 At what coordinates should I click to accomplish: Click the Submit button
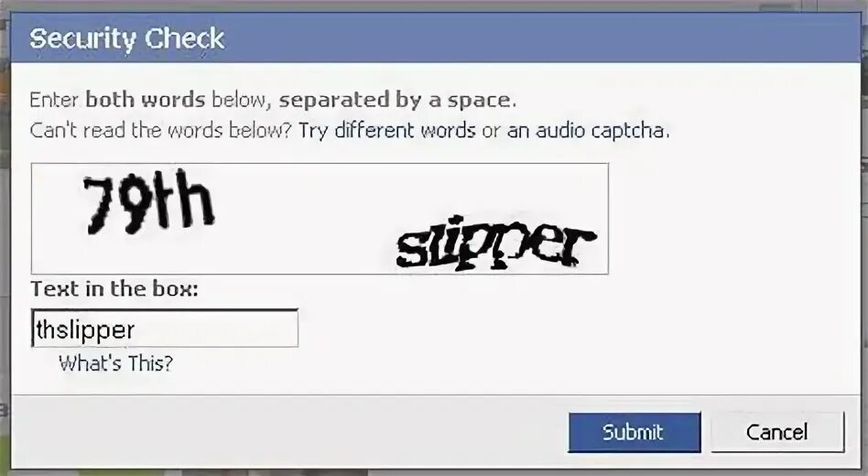coord(635,432)
